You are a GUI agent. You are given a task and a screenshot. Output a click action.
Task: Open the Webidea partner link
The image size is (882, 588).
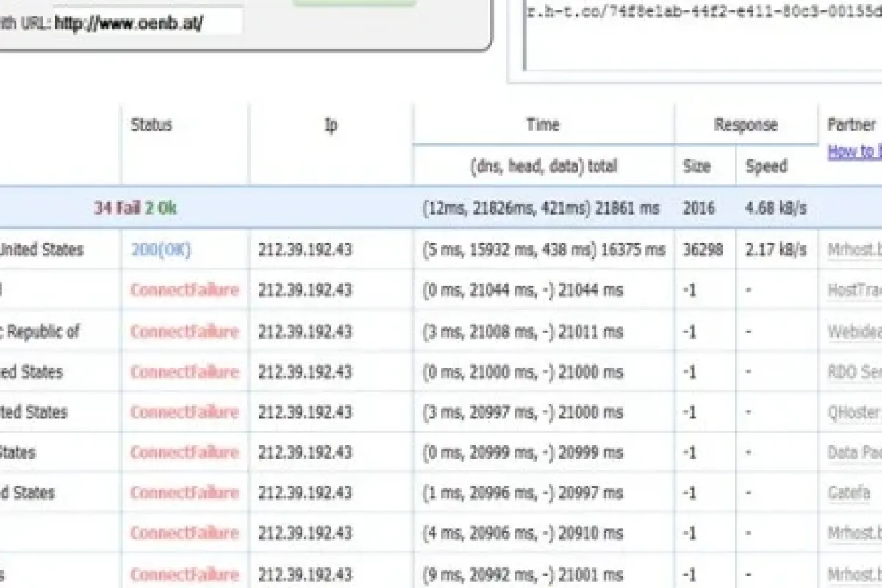point(855,331)
